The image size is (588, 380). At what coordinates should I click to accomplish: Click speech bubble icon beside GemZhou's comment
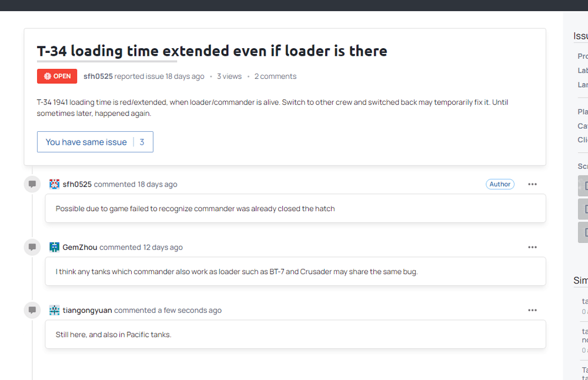(x=32, y=247)
